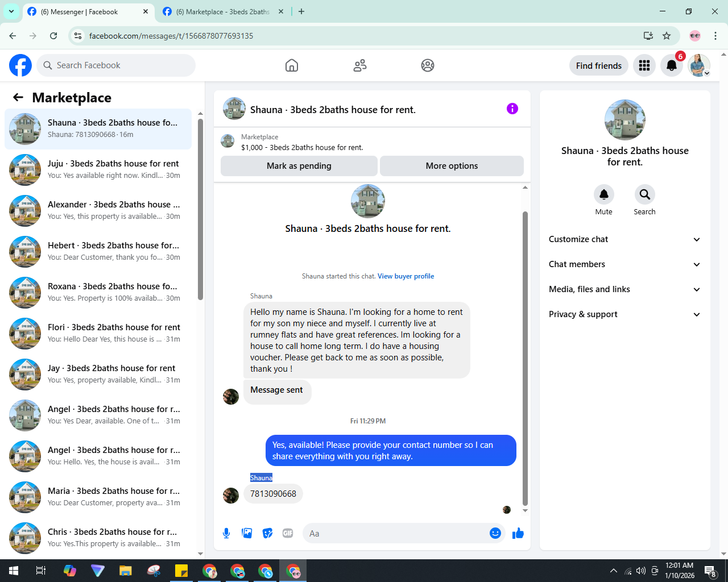Screen dimensions: 728x582
Task: Click Mark as pending button
Action: (299, 166)
